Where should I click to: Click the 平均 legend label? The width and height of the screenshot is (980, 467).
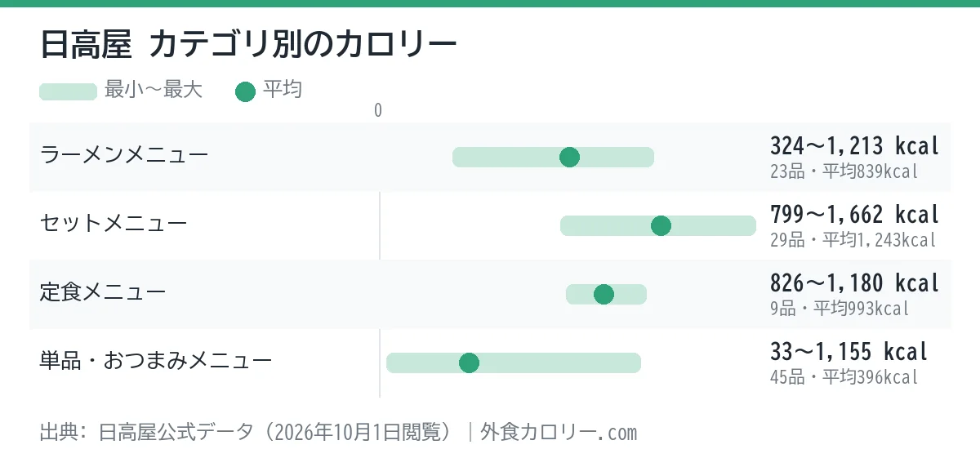(283, 90)
